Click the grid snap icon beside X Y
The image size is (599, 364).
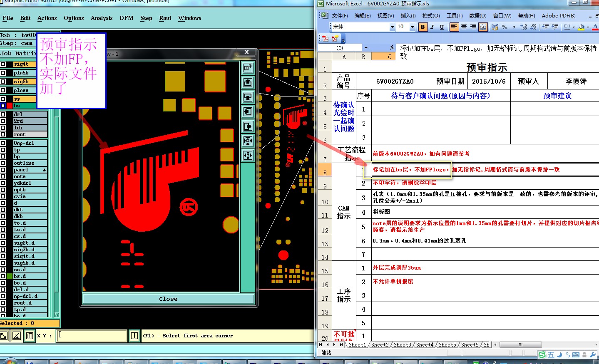coord(30,336)
